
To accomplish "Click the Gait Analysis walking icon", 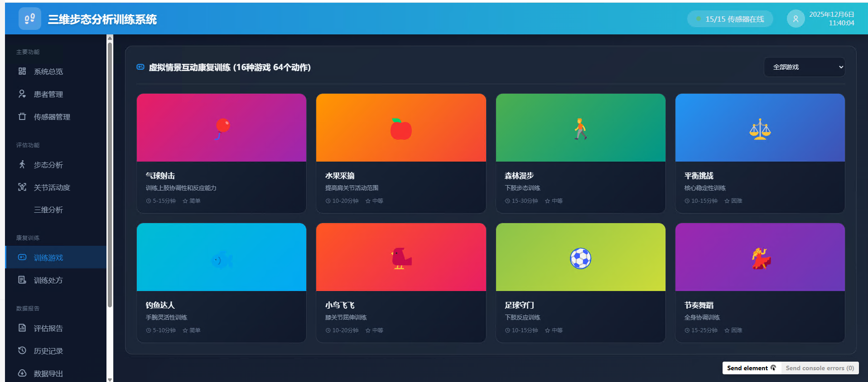I will click(x=22, y=164).
